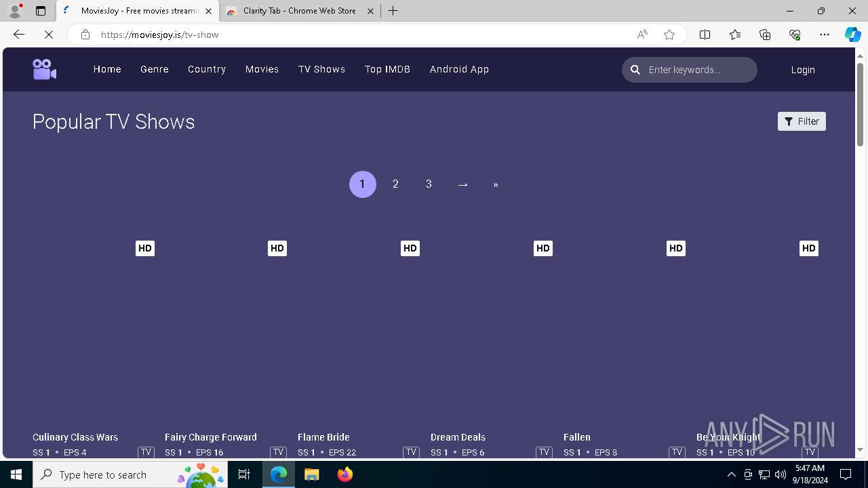This screenshot has width=868, height=488.
Task: Click Windows taskbar search box
Action: pyautogui.click(x=130, y=474)
